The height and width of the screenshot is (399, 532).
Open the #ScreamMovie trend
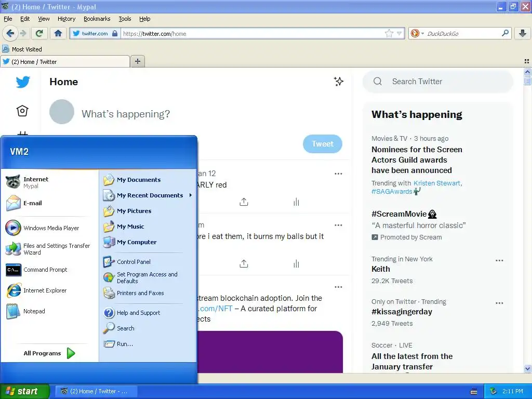404,214
